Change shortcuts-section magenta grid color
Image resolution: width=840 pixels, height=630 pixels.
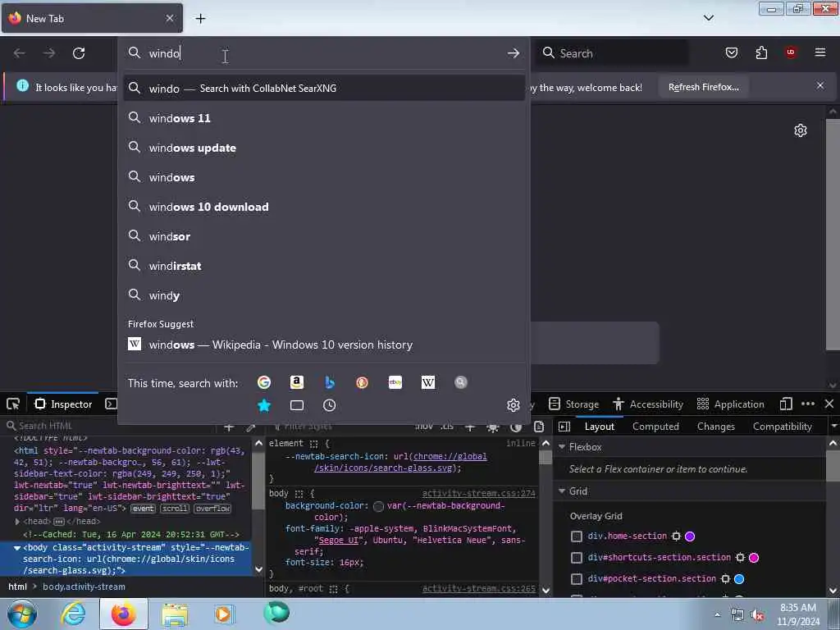[754, 558]
